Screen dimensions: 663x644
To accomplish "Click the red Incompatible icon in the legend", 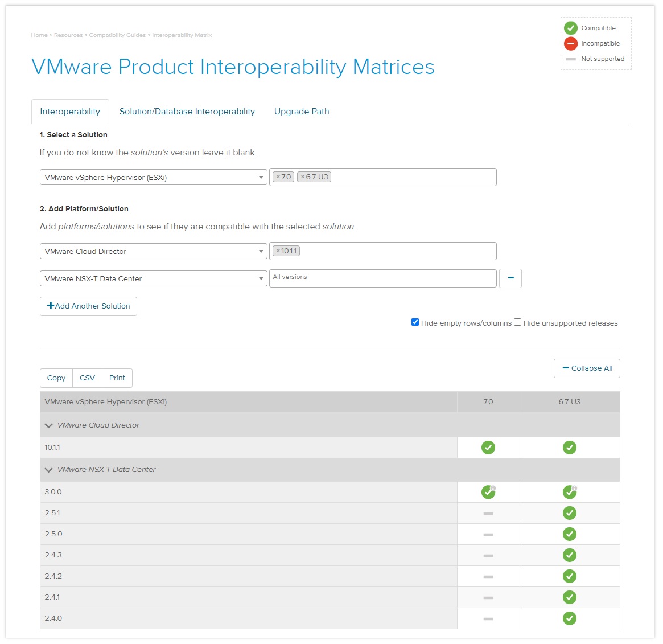I will pyautogui.click(x=571, y=43).
